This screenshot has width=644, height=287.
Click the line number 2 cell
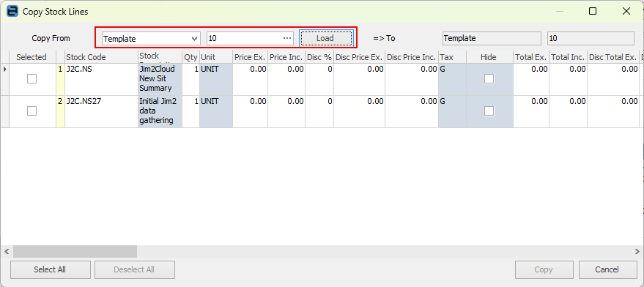(x=60, y=111)
